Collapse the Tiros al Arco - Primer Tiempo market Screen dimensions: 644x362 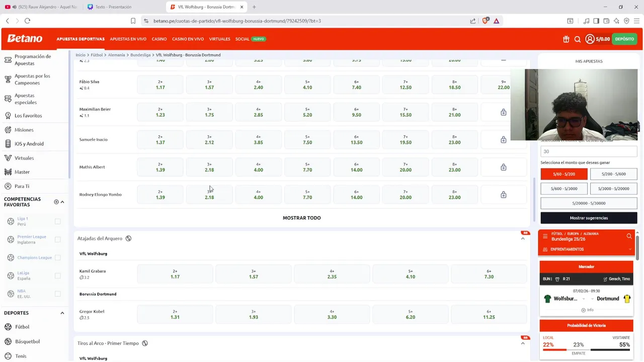523,343
